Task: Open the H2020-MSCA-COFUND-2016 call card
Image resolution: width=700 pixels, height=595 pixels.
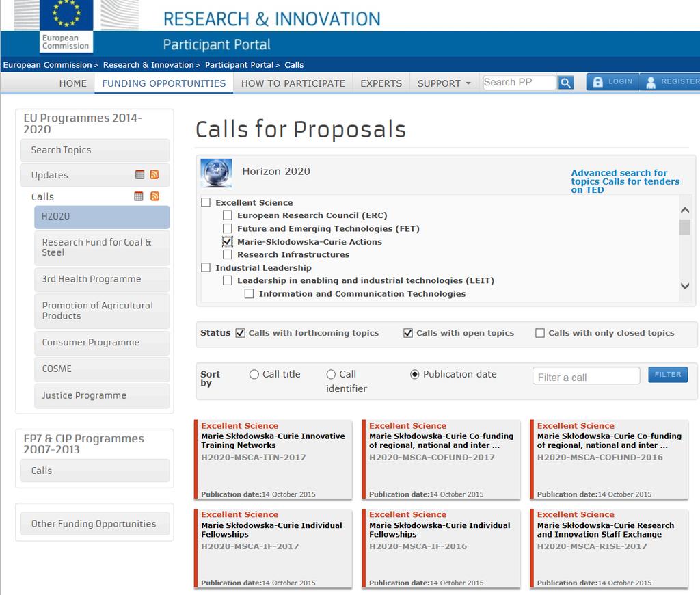Action: click(x=609, y=459)
